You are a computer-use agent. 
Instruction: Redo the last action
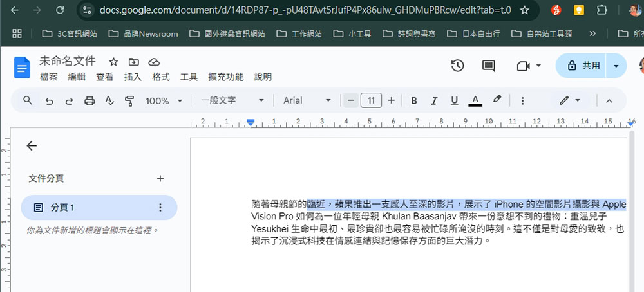click(70, 101)
